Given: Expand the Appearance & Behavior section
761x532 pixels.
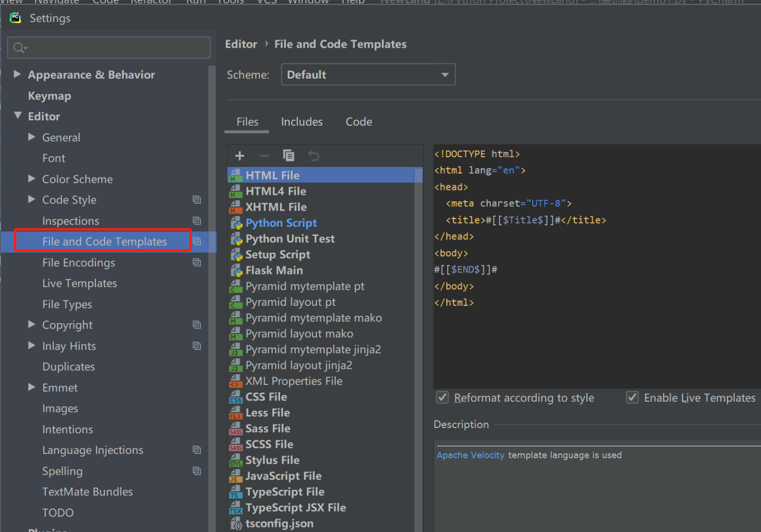Looking at the screenshot, I should click(x=17, y=74).
